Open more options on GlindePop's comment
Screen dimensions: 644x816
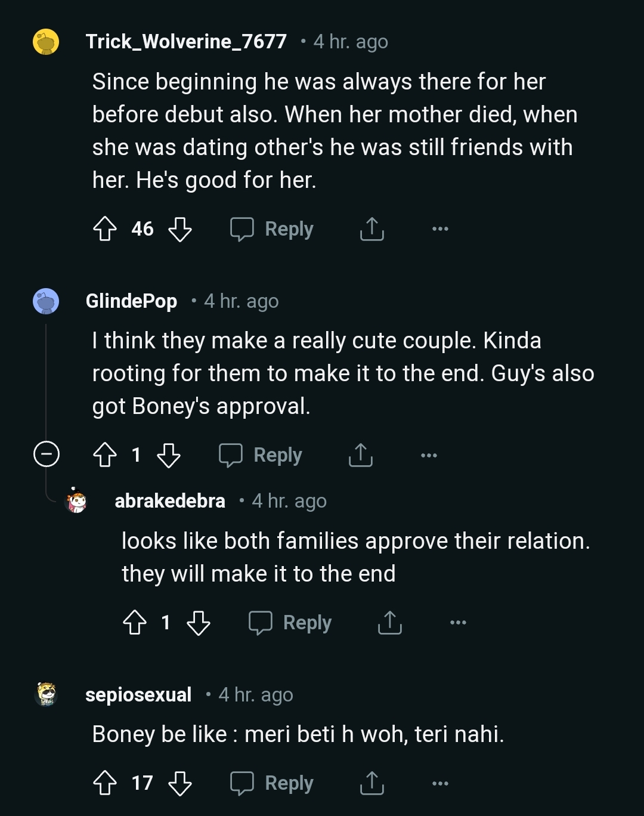coord(429,455)
